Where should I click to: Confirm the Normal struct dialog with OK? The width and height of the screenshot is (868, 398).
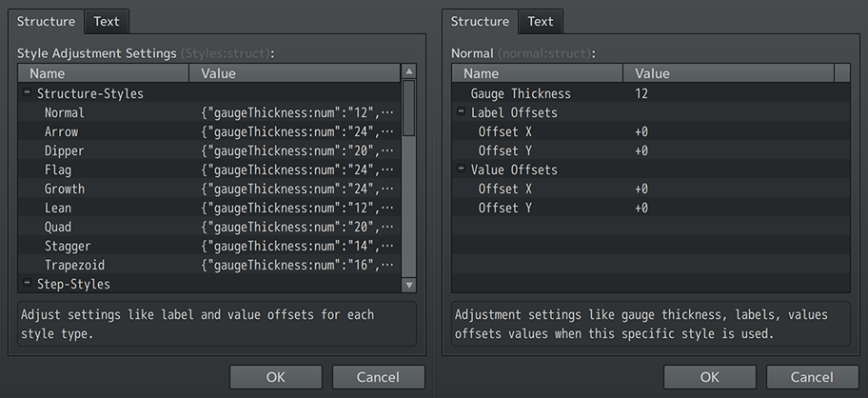(x=709, y=377)
